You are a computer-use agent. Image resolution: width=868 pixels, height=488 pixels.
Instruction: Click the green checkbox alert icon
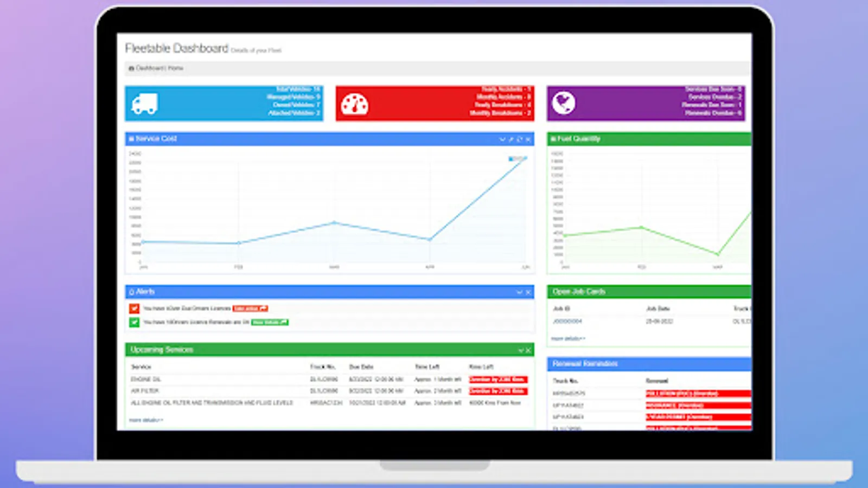tap(134, 322)
